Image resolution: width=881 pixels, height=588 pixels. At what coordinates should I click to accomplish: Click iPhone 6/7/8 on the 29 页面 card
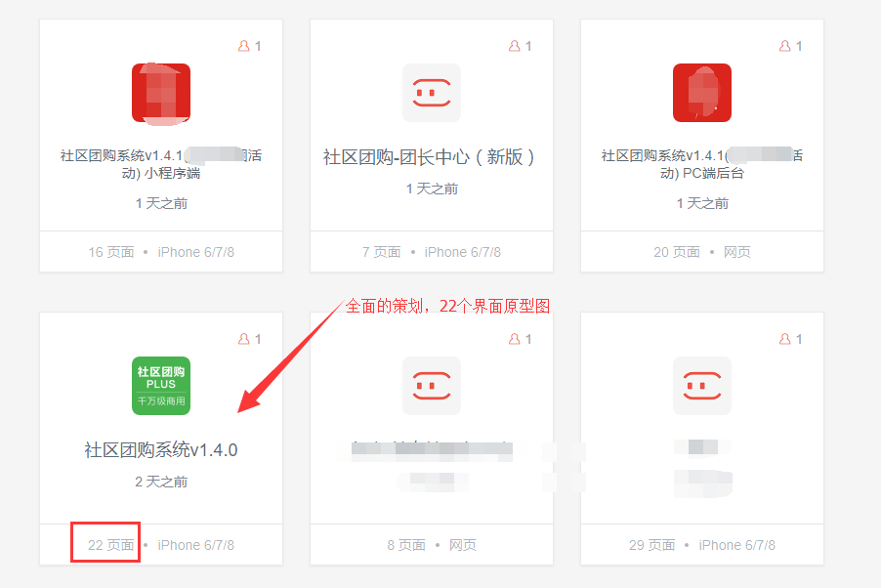pos(737,545)
